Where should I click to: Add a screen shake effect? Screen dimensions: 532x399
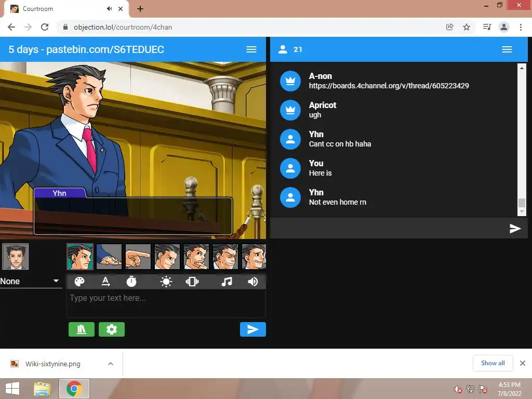point(192,282)
